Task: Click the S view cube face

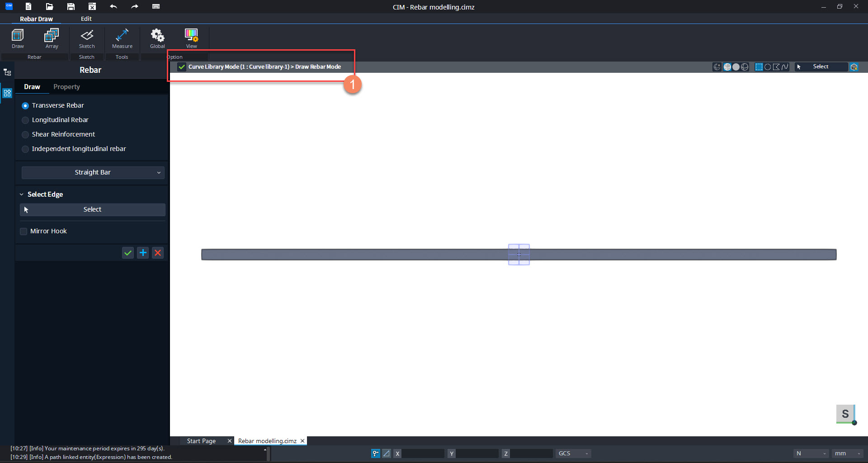Action: 845,414
